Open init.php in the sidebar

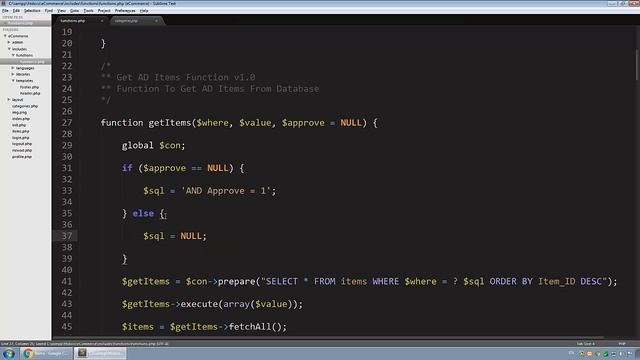[19, 125]
